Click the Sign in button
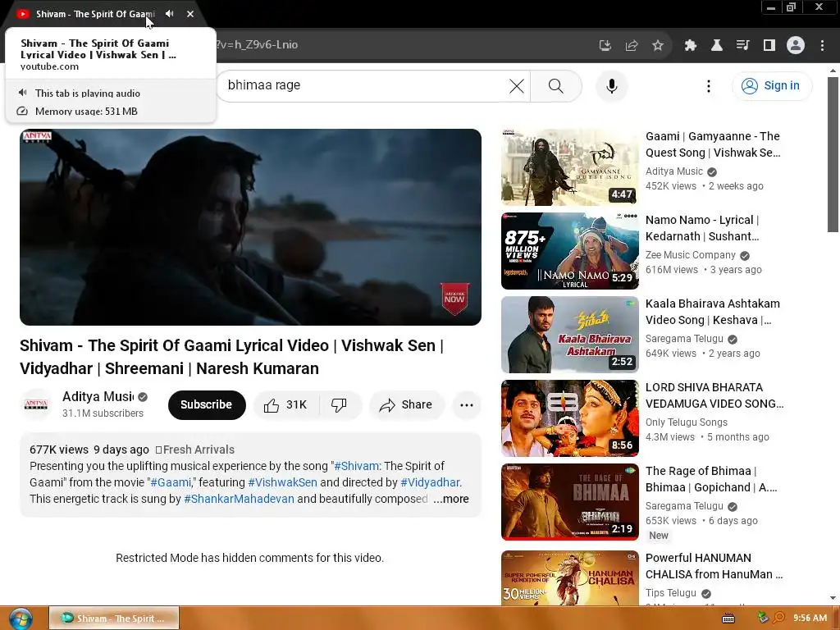 771,85
